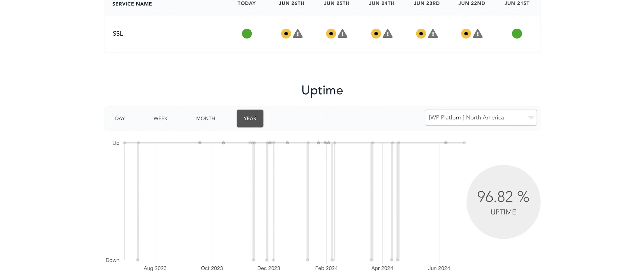Click Jun 23rd warning triangle icon
644x278 pixels.
(432, 34)
